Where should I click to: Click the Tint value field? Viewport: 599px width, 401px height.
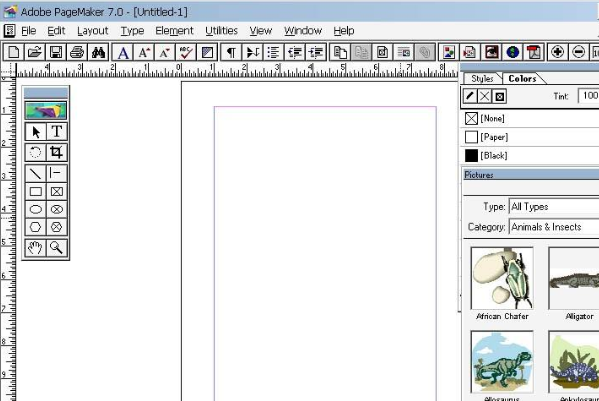coord(589,96)
